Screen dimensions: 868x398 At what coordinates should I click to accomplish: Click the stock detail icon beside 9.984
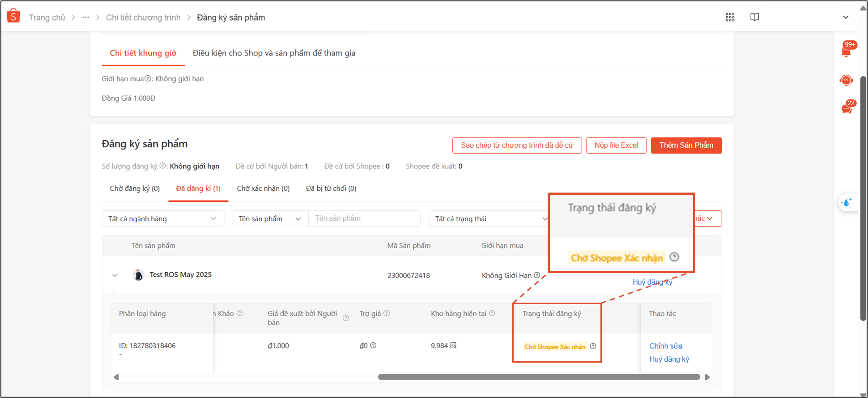(x=453, y=346)
